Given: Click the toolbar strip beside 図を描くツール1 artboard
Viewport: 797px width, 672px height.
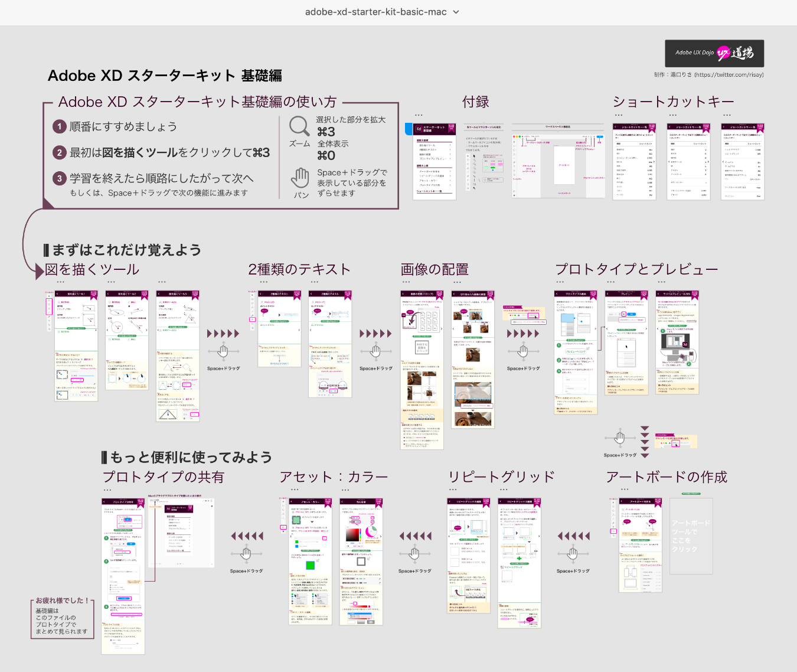Looking at the screenshot, I should tap(49, 311).
